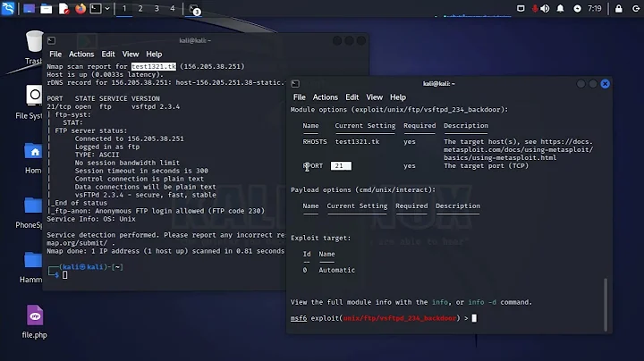Open View menu in the nmap terminal
This screenshot has height=361, width=644.
pos(131,55)
